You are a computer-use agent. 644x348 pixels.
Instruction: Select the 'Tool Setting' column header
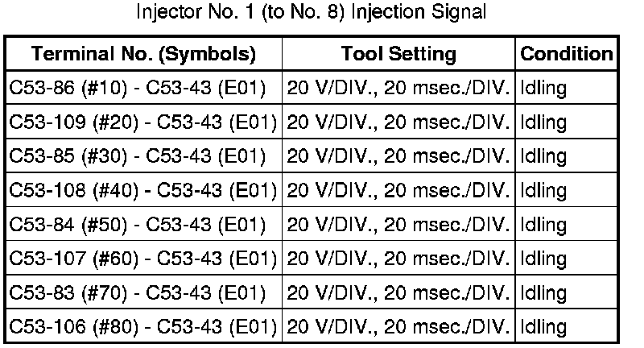pyautogui.click(x=398, y=55)
